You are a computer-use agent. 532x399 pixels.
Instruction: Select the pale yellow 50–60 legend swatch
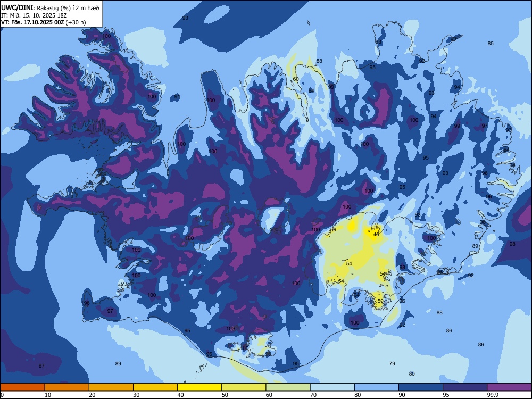click(244, 387)
